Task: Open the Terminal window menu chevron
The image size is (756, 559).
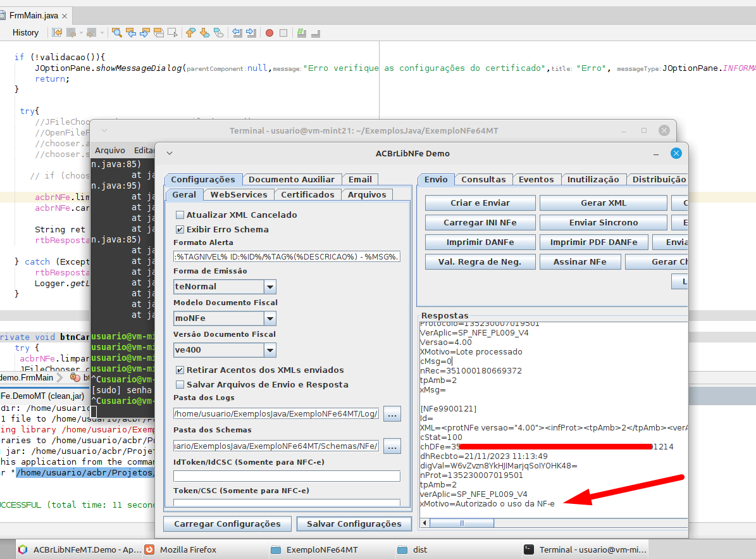Action: 104,130
